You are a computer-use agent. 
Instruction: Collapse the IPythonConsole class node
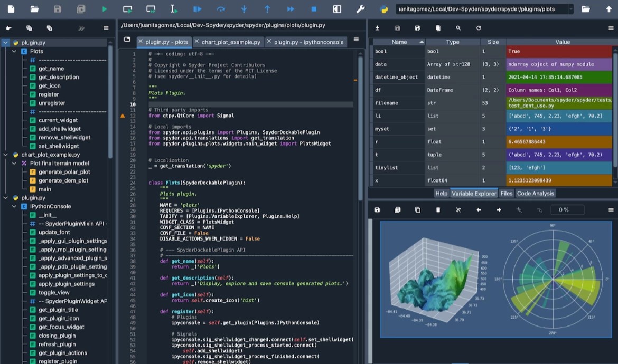pos(14,207)
